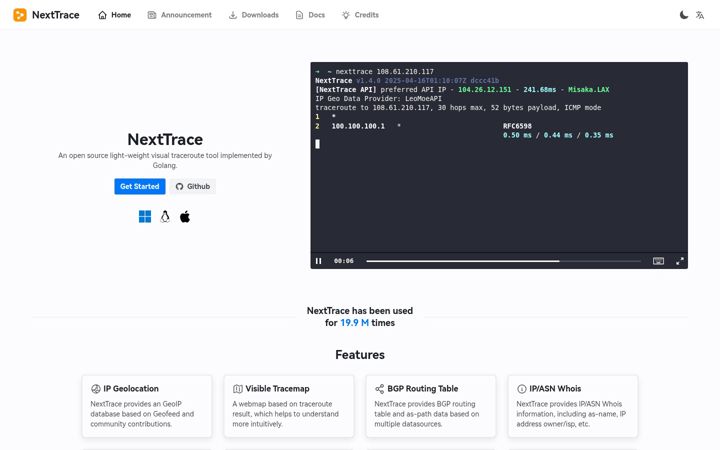Click the BGP Routing Table description text

pyautogui.click(x=427, y=414)
